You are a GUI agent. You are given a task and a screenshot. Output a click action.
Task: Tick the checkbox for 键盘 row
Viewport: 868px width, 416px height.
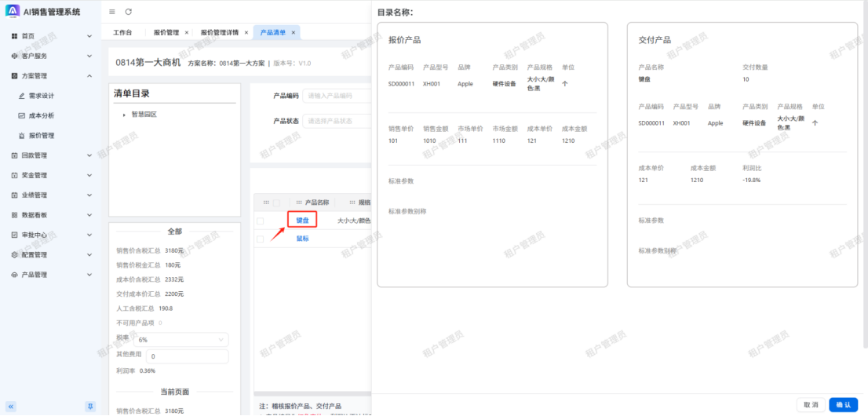(x=260, y=221)
